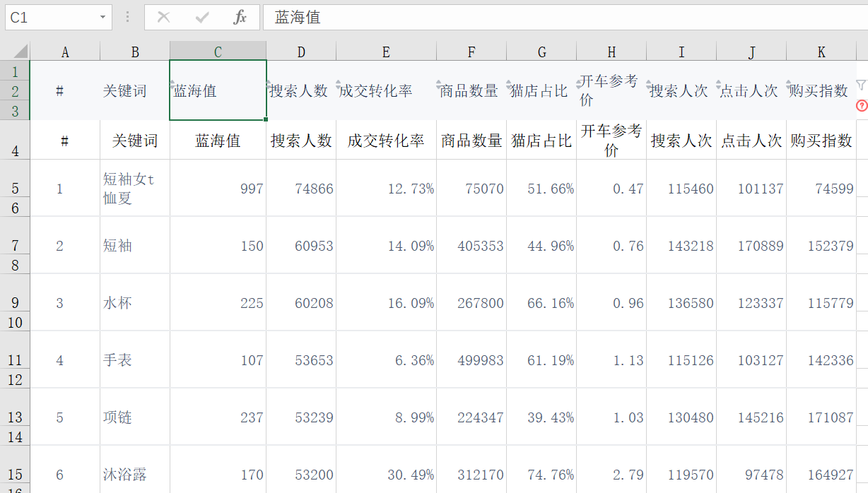This screenshot has height=493, width=868.
Task: Select all cells using the corner select-all button
Action: point(20,50)
